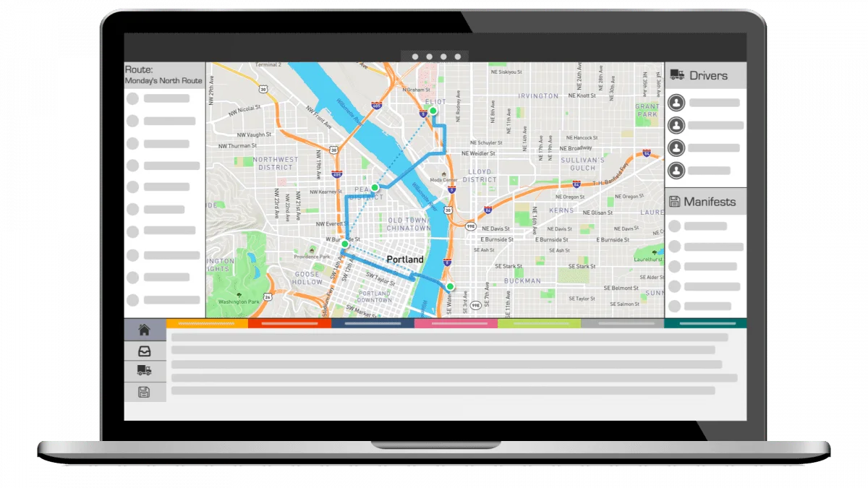Click the 'IRVINGTON' label on the map

538,95
